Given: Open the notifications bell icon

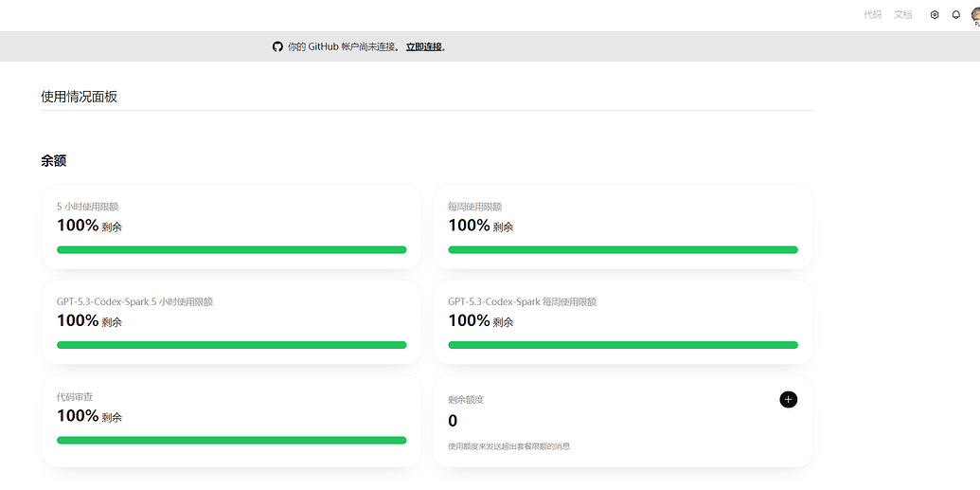Looking at the screenshot, I should (x=955, y=15).
